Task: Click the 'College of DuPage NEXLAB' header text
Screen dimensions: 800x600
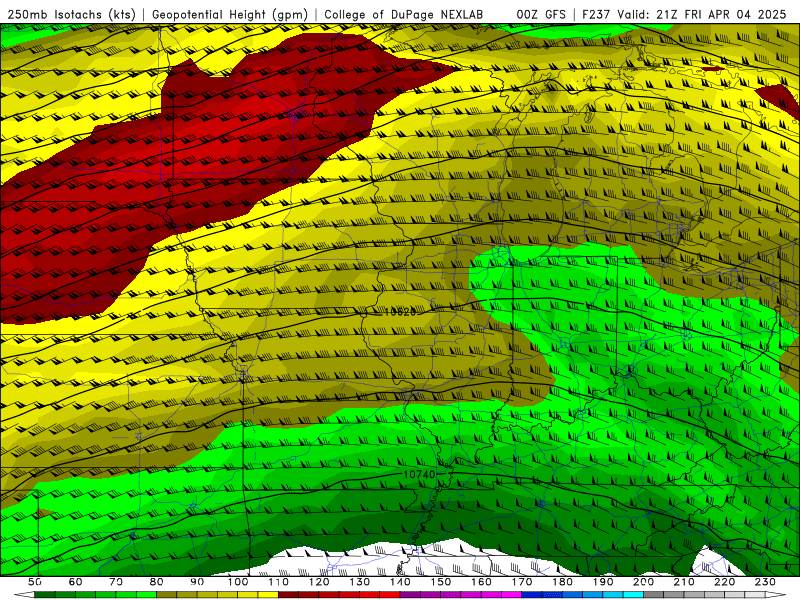Action: (x=404, y=14)
